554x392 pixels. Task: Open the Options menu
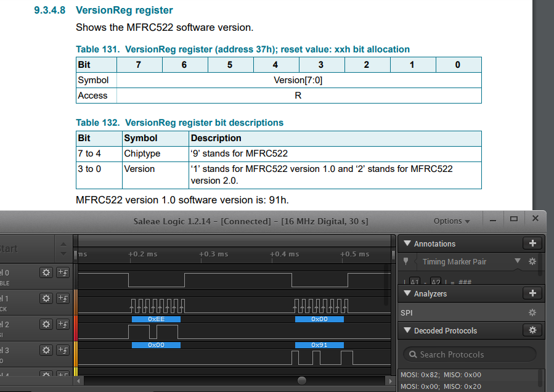pyautogui.click(x=452, y=221)
